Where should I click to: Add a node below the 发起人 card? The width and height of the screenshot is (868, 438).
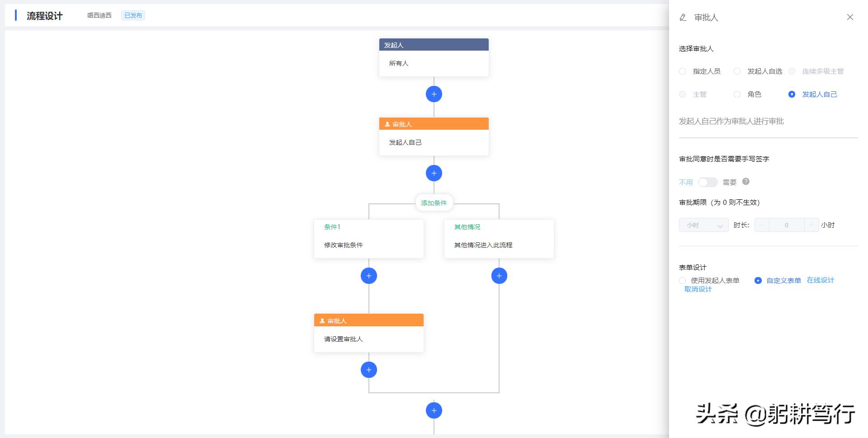click(434, 94)
